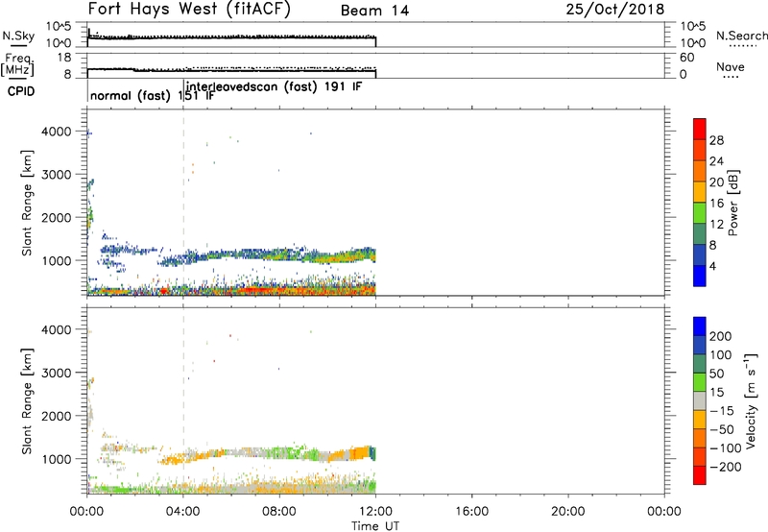768x532 pixels.
Task: Pick the red top segment of Power color bar
Action: [x=700, y=130]
